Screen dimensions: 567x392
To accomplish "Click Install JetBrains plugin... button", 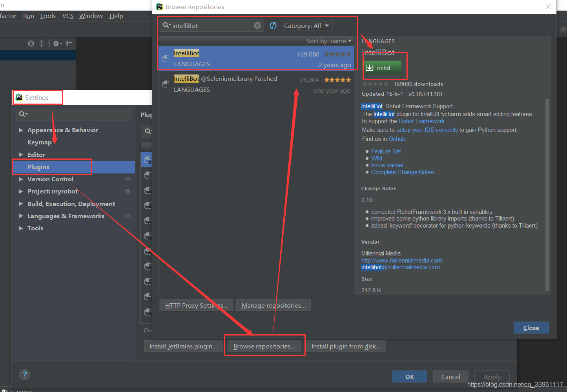I will [x=183, y=346].
